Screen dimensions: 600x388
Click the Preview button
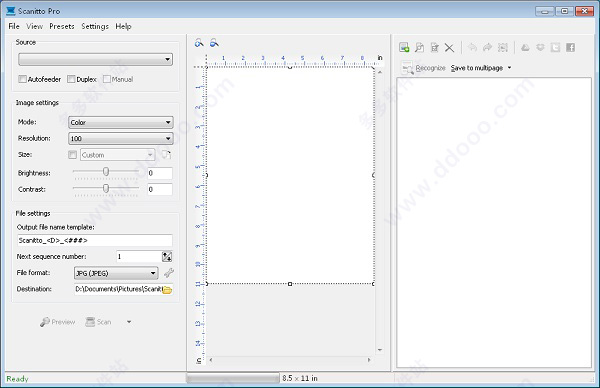[57, 322]
